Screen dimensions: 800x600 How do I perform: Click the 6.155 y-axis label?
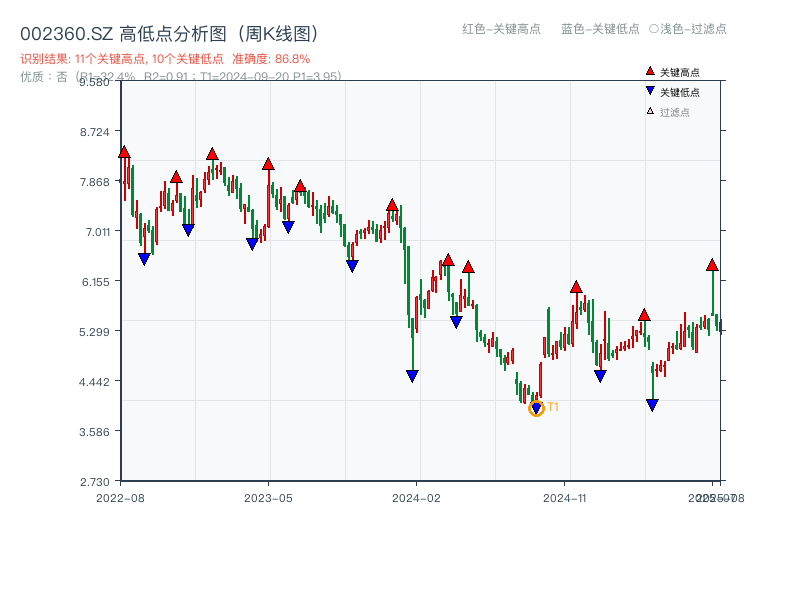click(95, 282)
